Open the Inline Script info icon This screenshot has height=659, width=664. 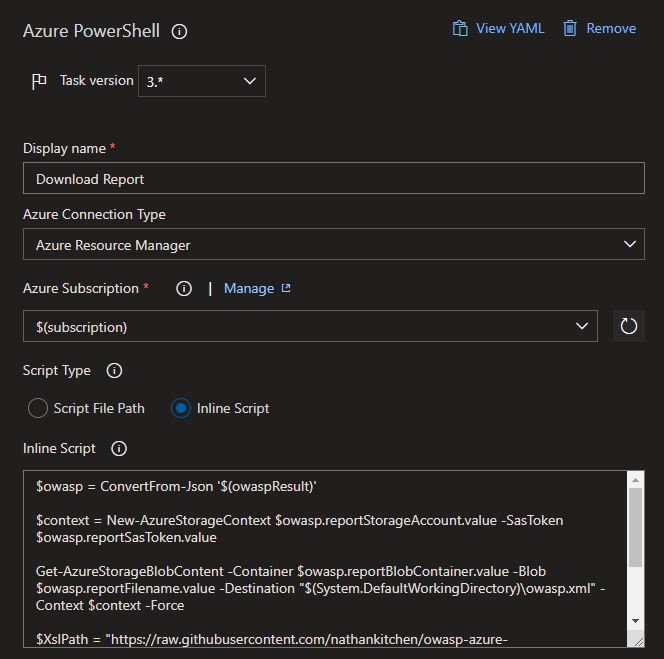119,449
